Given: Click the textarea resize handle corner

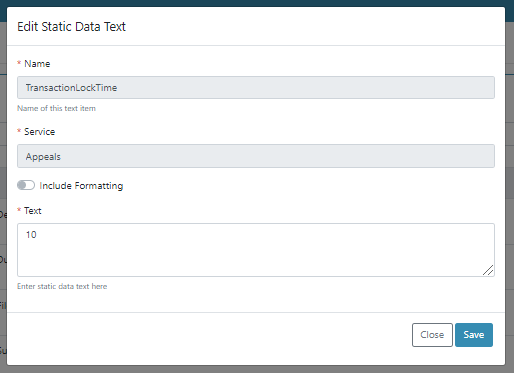Looking at the screenshot, I should 488,270.
